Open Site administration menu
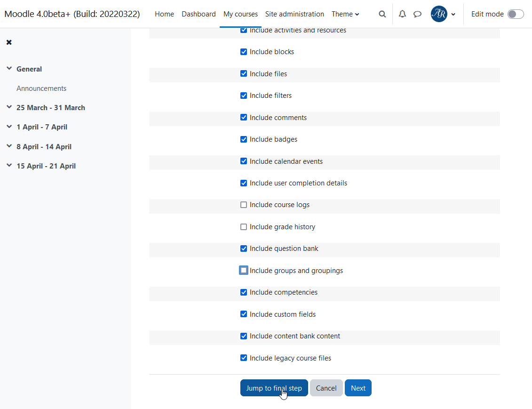The height and width of the screenshot is (409, 532). click(x=294, y=14)
